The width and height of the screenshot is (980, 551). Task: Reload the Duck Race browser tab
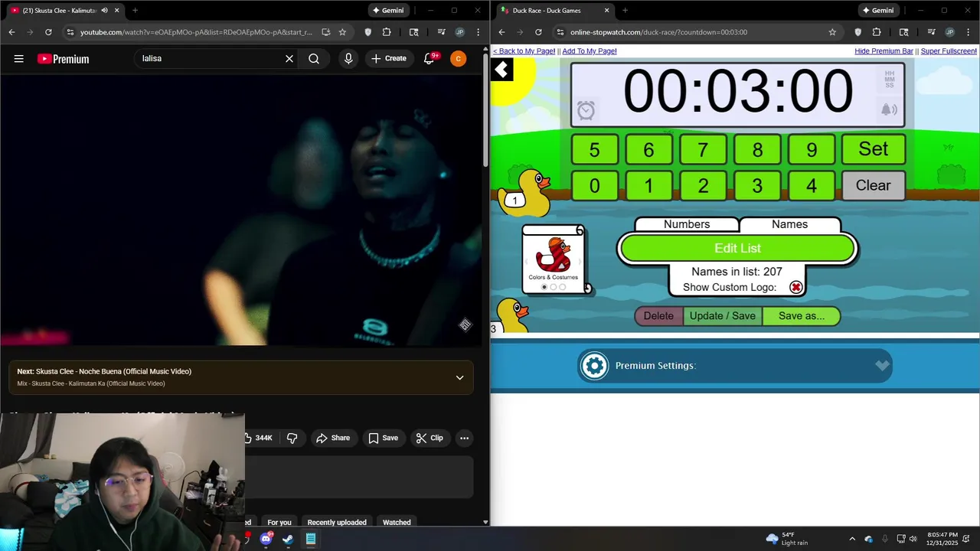click(x=538, y=32)
